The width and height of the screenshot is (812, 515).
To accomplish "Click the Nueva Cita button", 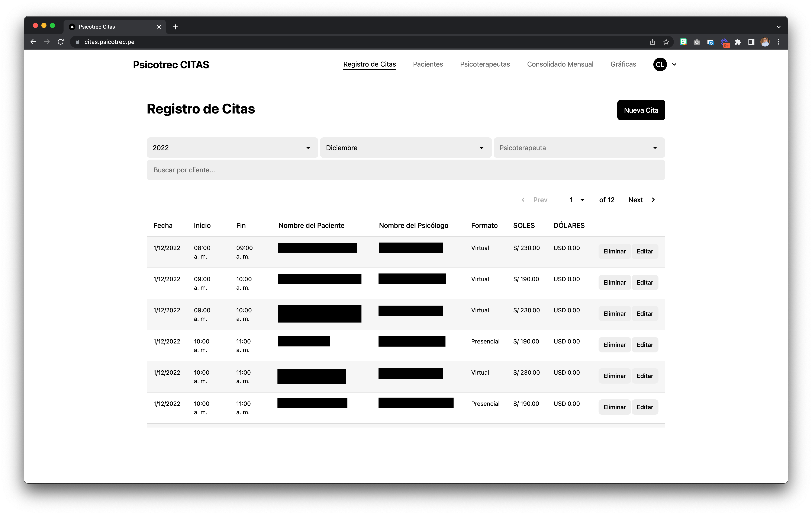I will (x=641, y=110).
